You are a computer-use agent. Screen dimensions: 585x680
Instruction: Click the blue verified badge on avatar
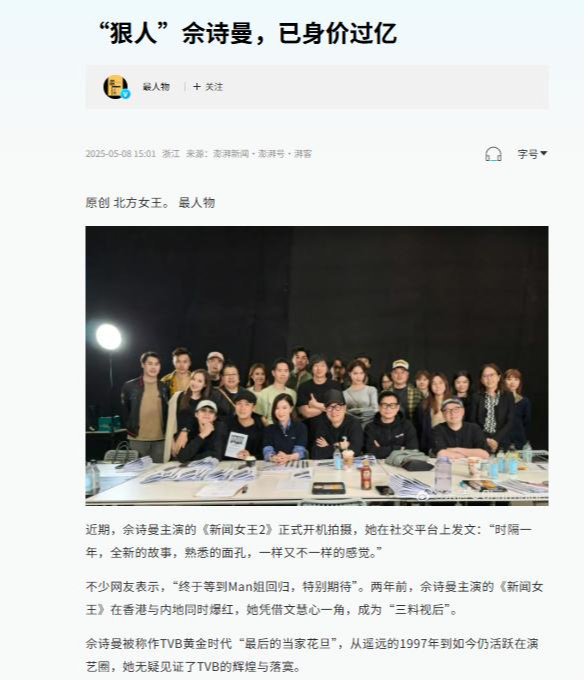pos(125,94)
